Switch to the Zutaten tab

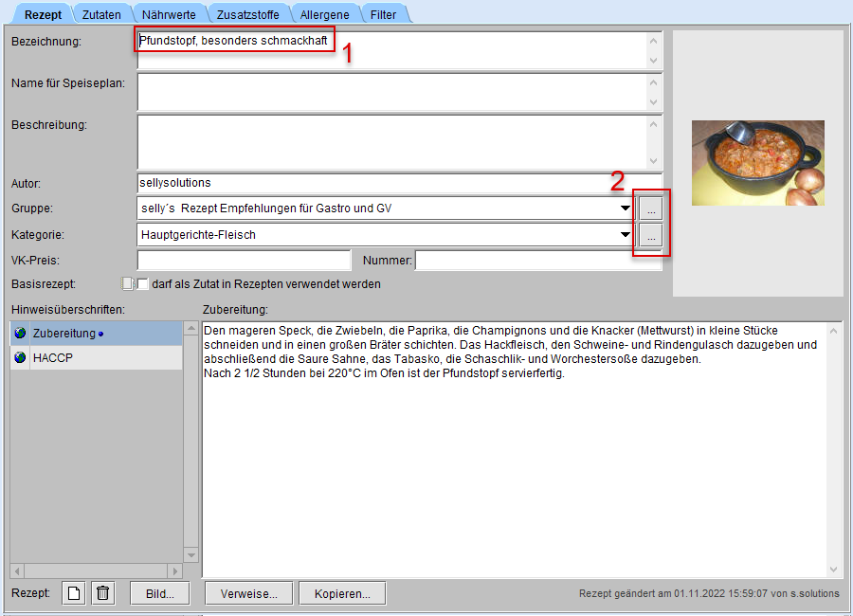pos(101,14)
